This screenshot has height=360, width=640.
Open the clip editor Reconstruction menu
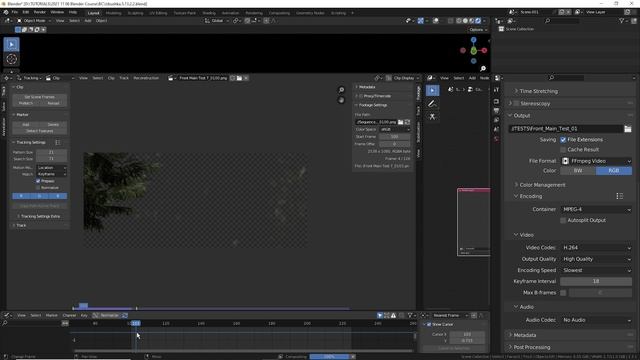(x=146, y=78)
